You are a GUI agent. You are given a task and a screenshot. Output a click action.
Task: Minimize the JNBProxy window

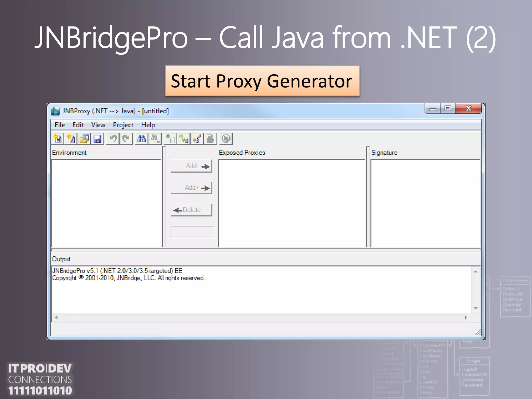coord(433,109)
